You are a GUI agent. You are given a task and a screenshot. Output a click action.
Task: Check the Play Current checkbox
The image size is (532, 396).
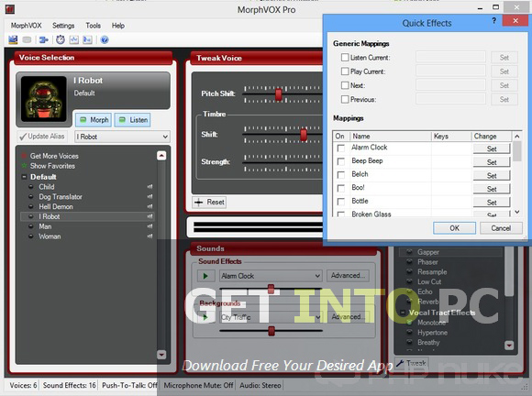345,71
